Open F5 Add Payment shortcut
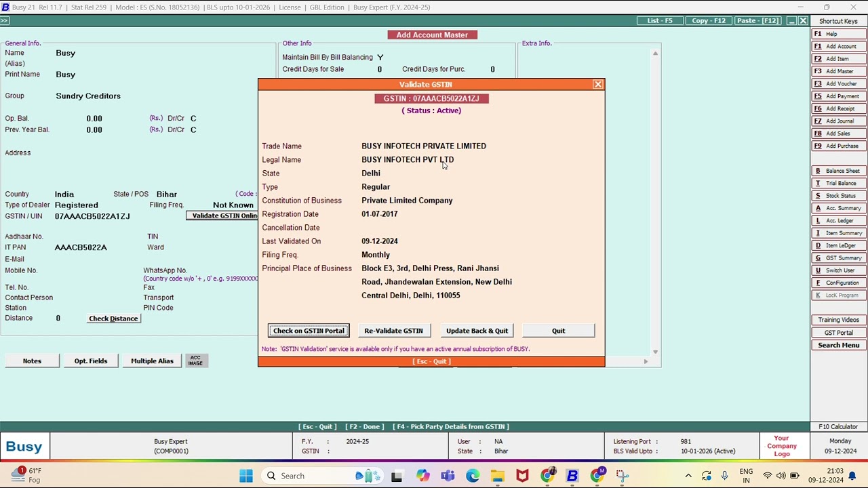 [838, 96]
